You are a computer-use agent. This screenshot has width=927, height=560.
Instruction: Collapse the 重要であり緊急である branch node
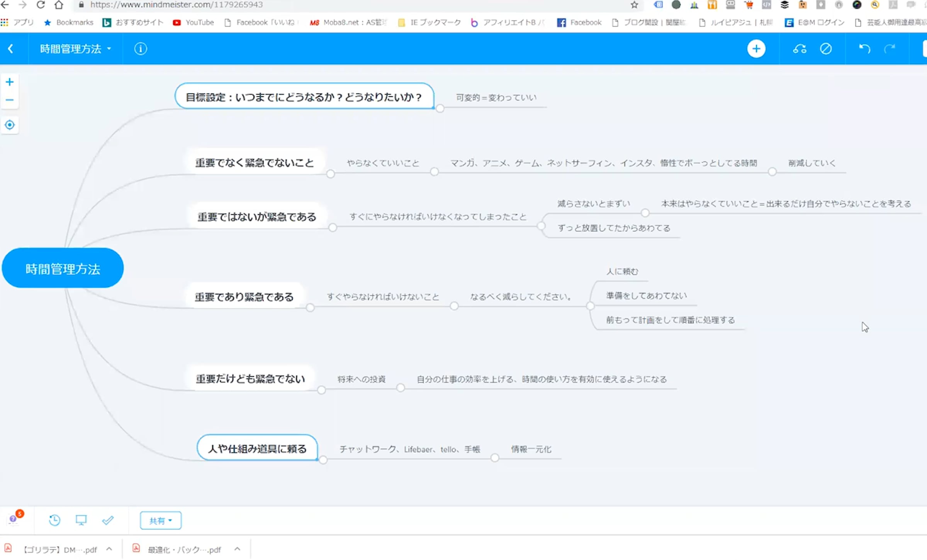point(310,308)
